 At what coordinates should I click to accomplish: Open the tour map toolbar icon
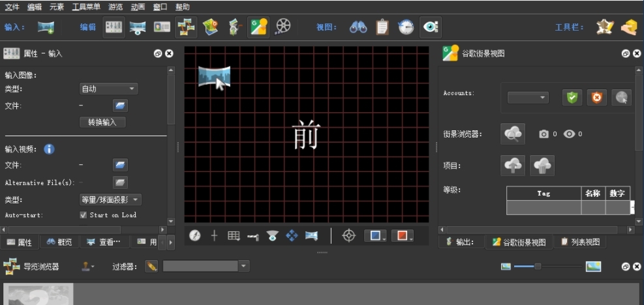click(210, 27)
